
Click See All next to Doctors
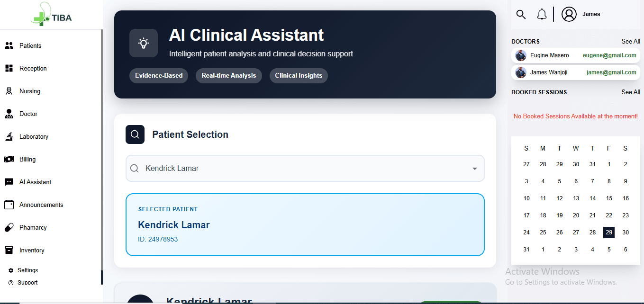631,42
